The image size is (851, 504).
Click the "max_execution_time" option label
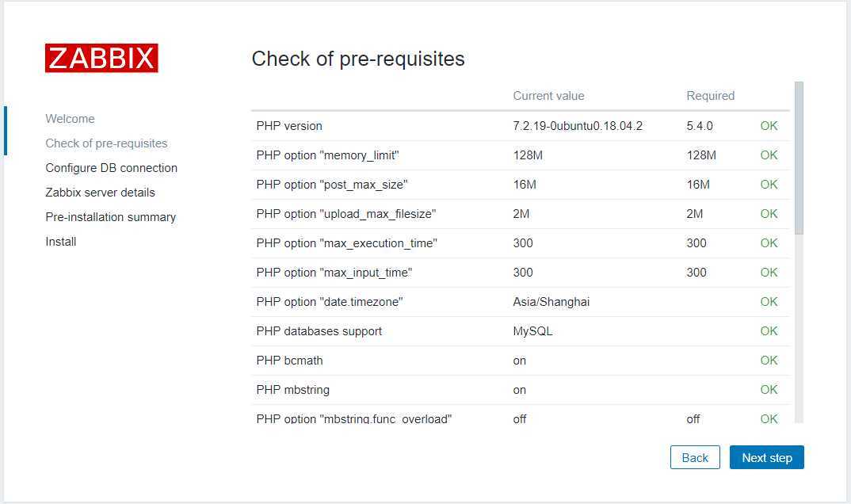coord(346,243)
